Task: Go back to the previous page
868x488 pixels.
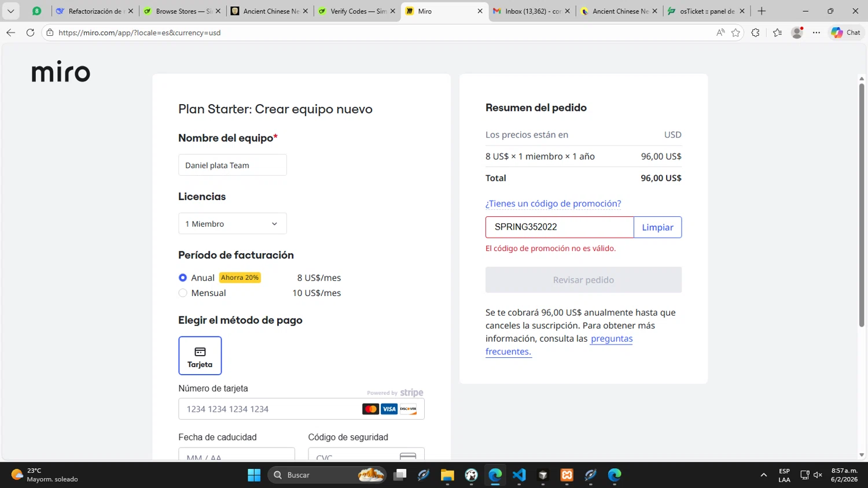Action: point(10,32)
